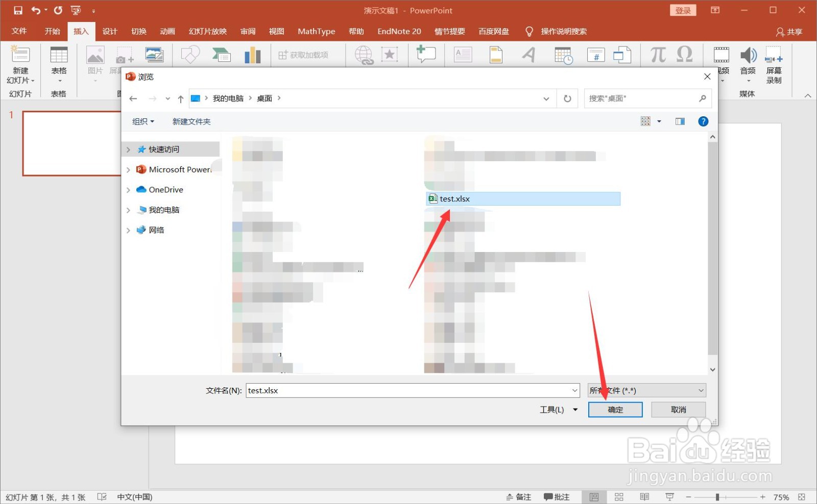817x504 pixels.
Task: Click the Sign in button
Action: click(683, 10)
